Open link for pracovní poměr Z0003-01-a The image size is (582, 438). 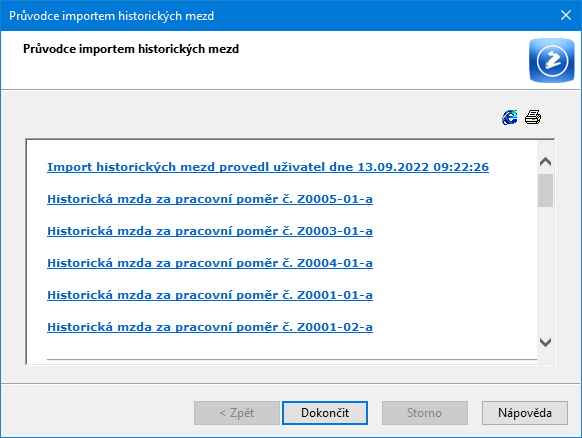[x=210, y=231]
